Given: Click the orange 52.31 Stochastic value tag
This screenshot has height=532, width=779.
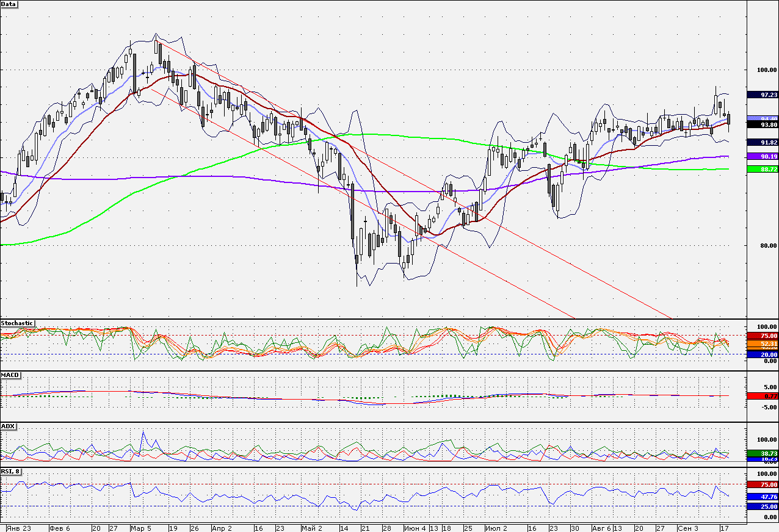Looking at the screenshot, I should pyautogui.click(x=762, y=343).
